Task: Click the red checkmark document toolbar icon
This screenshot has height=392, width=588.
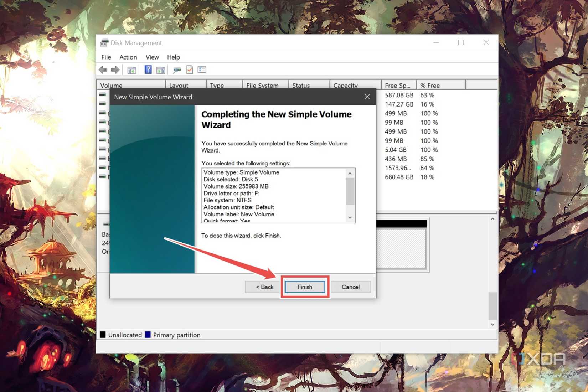Action: (190, 69)
